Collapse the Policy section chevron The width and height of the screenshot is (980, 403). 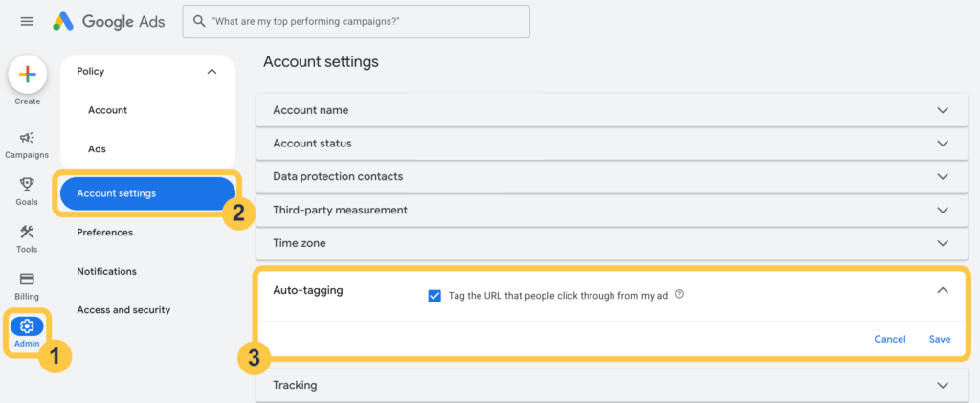pyautogui.click(x=212, y=71)
